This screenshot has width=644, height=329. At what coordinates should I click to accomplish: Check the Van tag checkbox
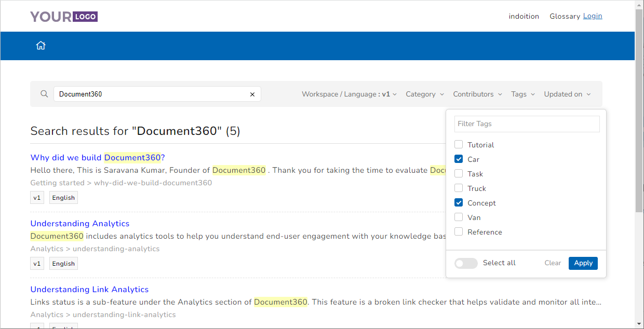[459, 217]
